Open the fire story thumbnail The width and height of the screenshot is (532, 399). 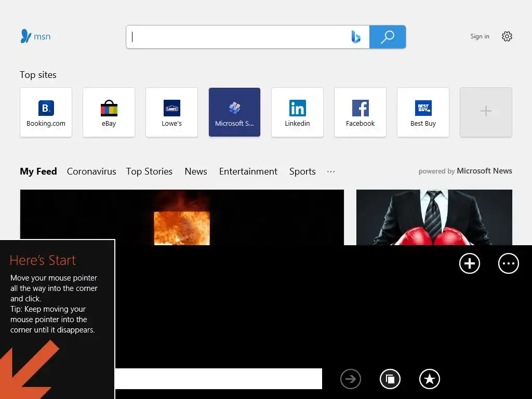point(182,217)
